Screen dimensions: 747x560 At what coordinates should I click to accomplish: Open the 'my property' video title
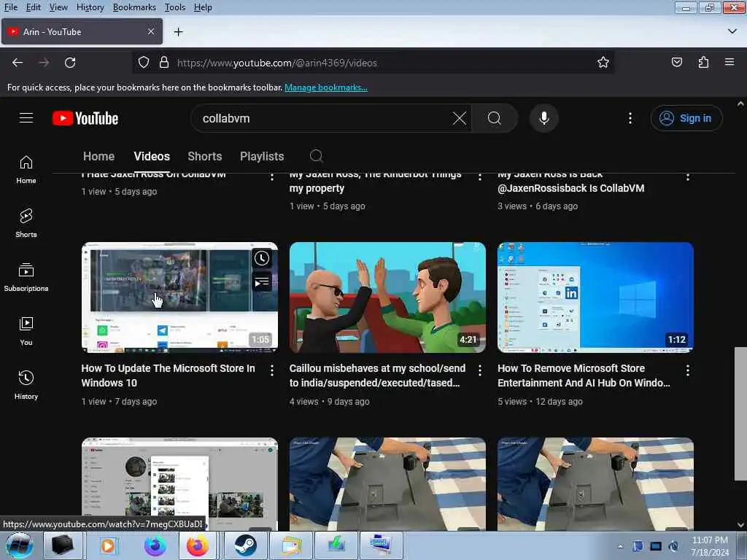pos(376,184)
